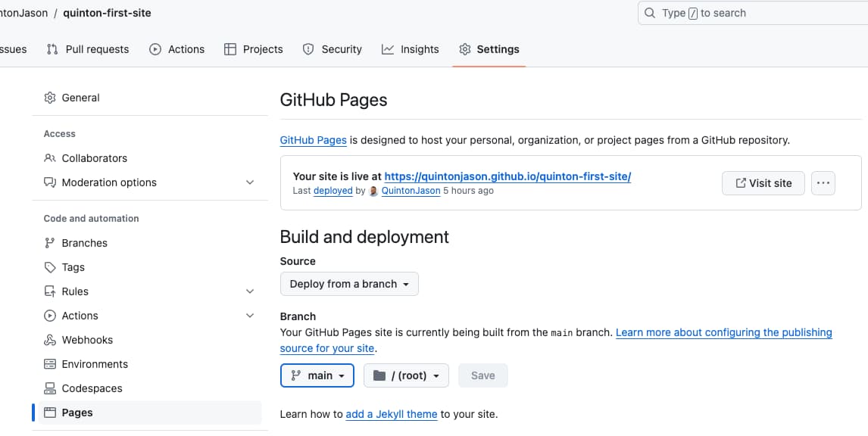Viewport: 868px width, 436px height.
Task: Click the Moderation options comment icon
Action: [x=50, y=182]
